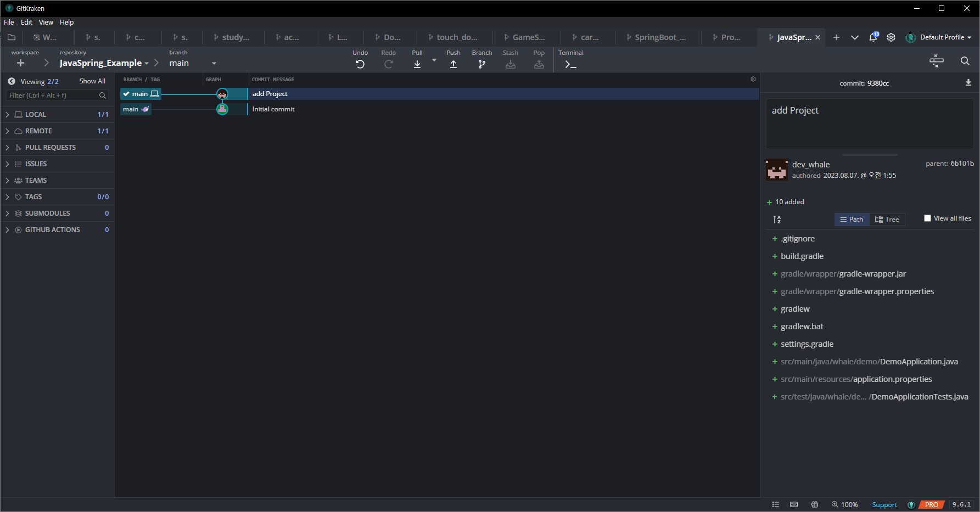Open keyboard shortcuts status bar icon
Image resolution: width=980 pixels, height=512 pixels.
(x=794, y=504)
